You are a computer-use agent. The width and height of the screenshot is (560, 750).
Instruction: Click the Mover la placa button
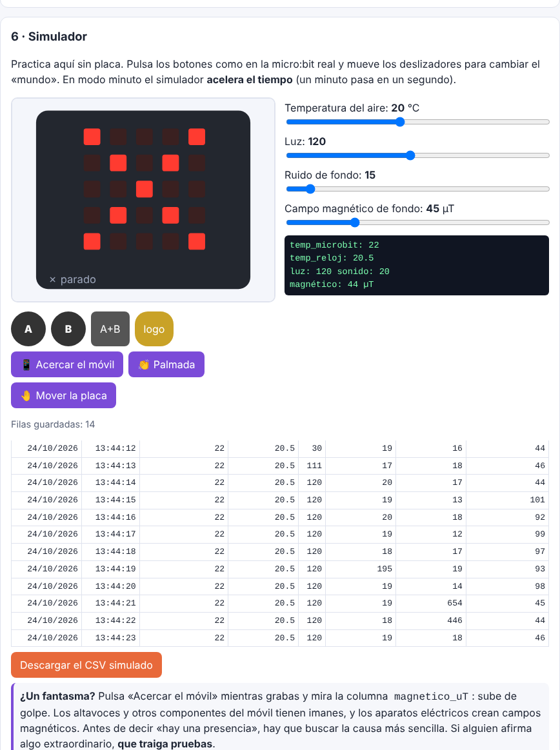64,395
